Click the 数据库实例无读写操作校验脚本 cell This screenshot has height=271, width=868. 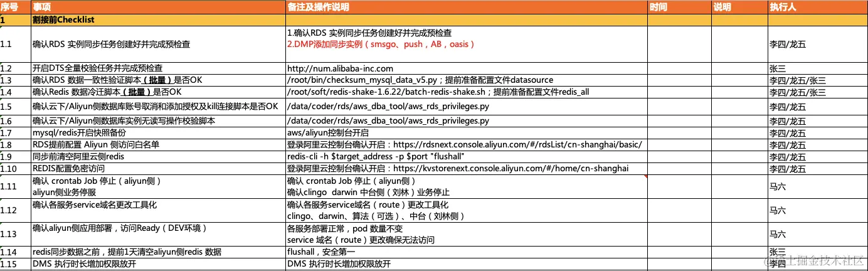point(158,121)
